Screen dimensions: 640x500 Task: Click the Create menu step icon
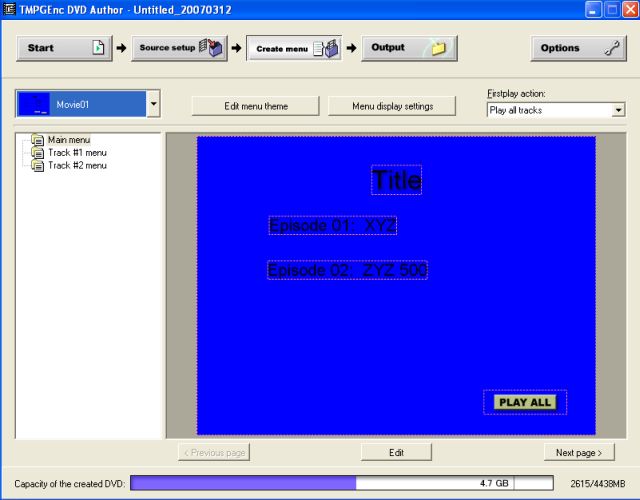pyautogui.click(x=326, y=48)
